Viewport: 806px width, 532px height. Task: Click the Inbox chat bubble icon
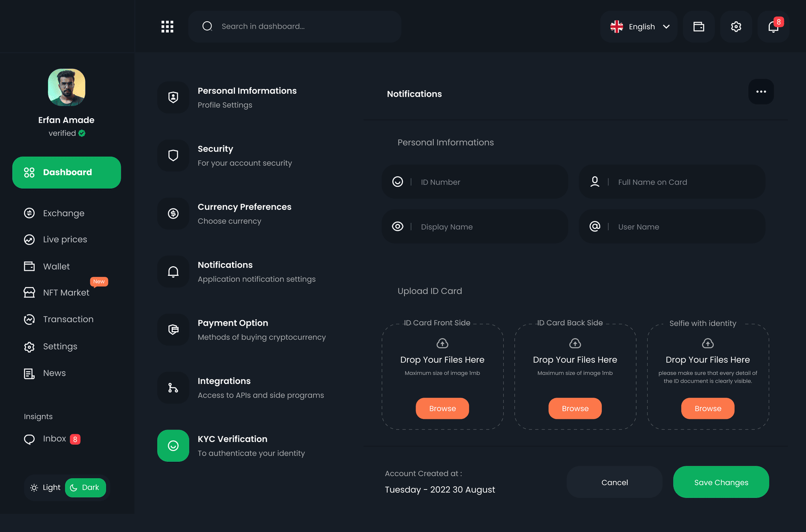29,439
